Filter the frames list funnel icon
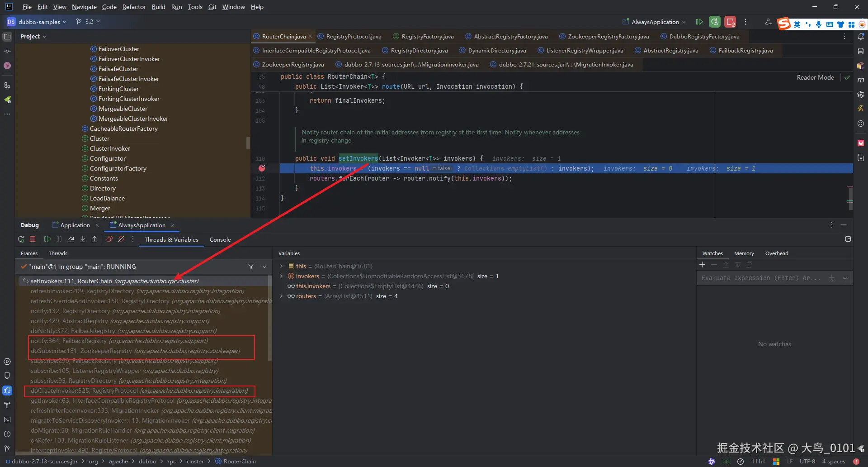 coord(251,267)
